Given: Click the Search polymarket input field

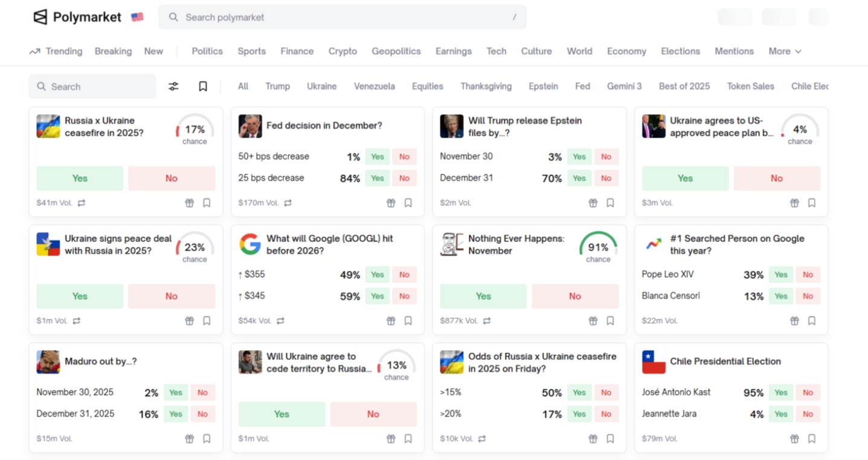Looking at the screenshot, I should tap(342, 17).
